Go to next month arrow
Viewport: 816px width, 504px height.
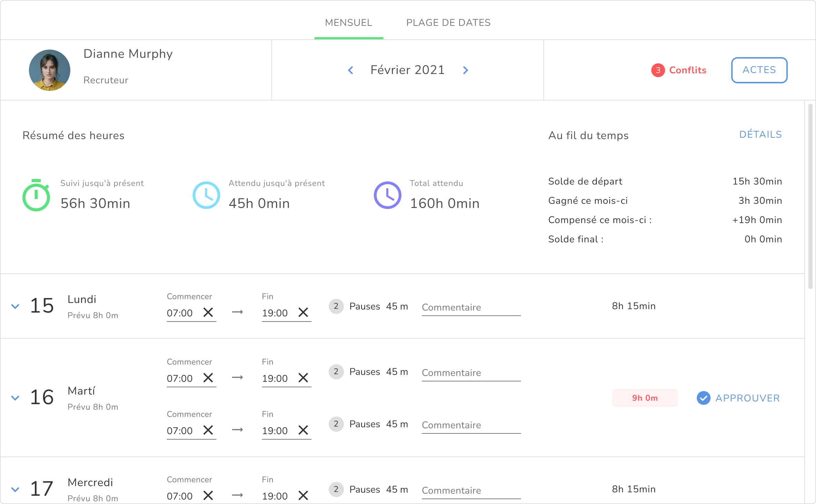[466, 70]
